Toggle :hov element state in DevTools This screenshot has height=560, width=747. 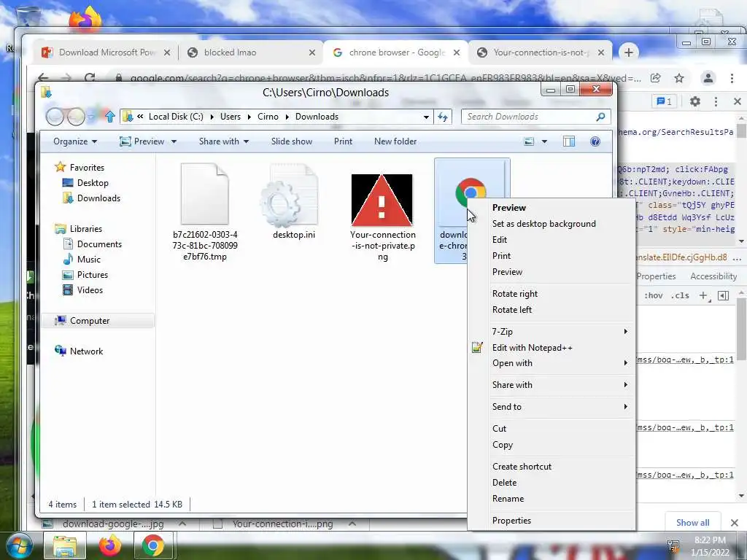(x=653, y=295)
